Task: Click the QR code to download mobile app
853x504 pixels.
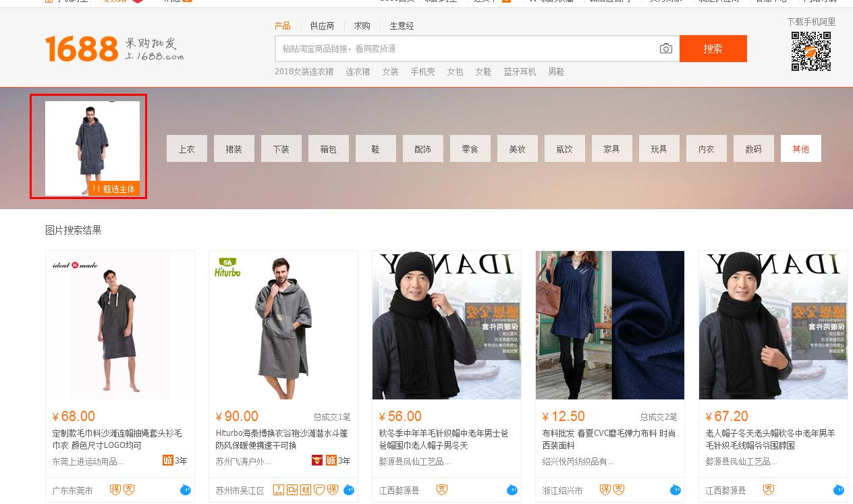Action: (x=812, y=51)
